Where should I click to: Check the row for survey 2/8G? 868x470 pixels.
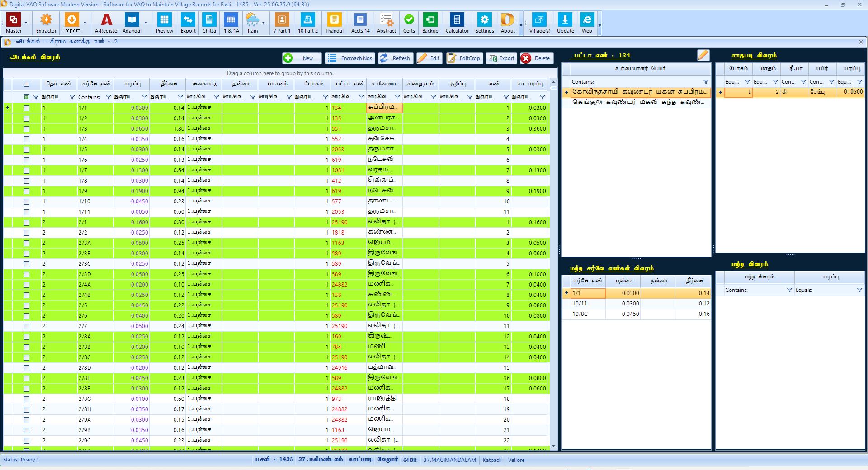click(x=26, y=399)
